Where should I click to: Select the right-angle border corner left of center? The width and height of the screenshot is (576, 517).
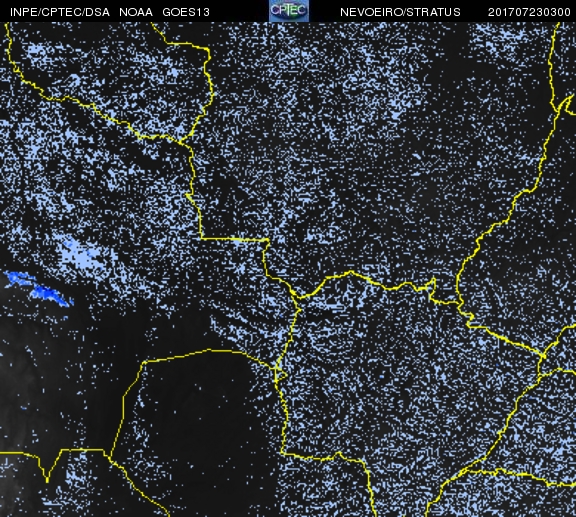(202, 238)
